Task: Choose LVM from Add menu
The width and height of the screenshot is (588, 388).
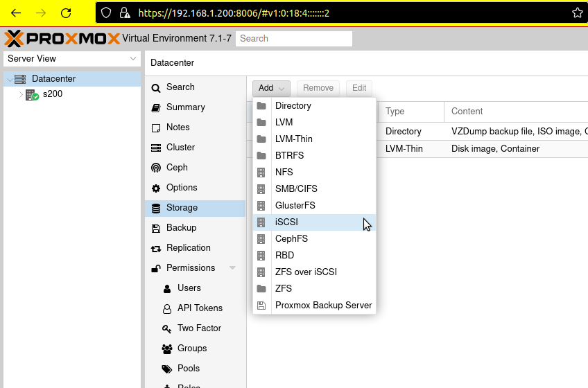Action: [314, 122]
